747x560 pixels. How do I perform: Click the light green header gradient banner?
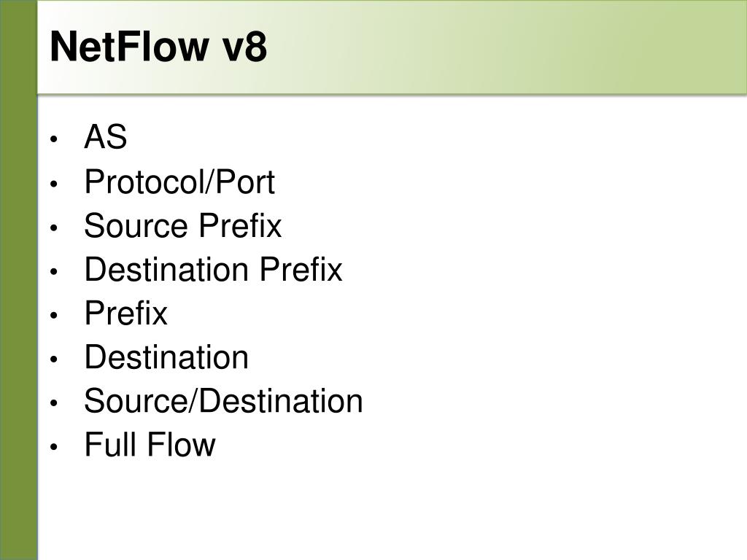(x=392, y=47)
